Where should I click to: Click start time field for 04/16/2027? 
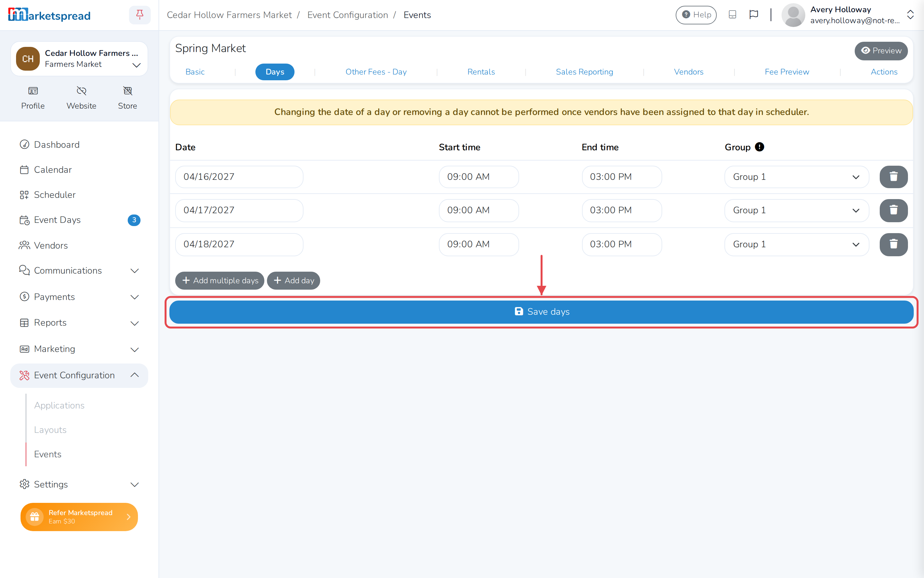(478, 177)
